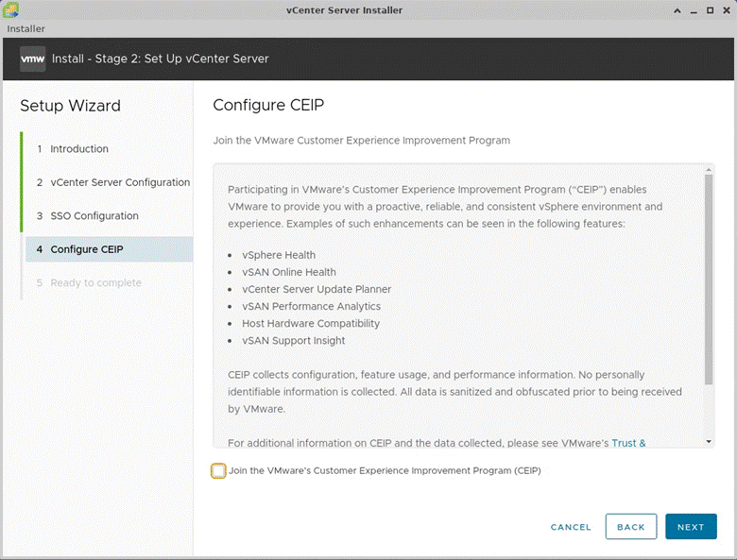Image resolution: width=737 pixels, height=560 pixels.
Task: Select the Configure CEIP step
Action: point(109,249)
